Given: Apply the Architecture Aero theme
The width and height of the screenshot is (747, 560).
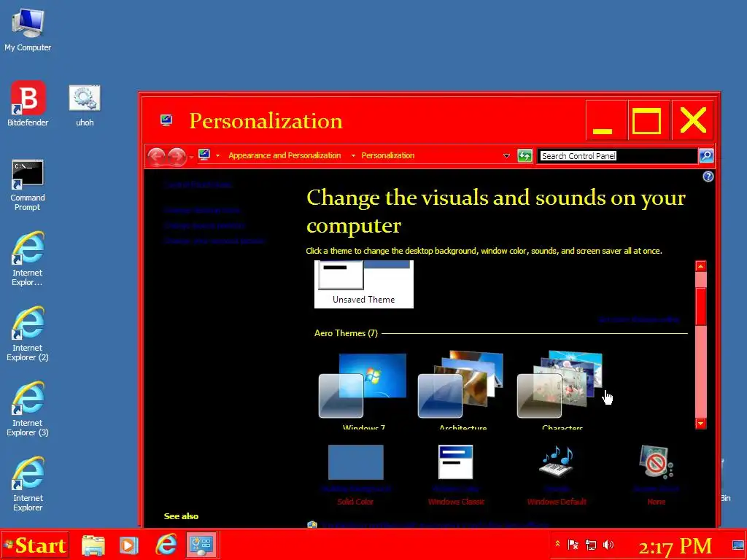Looking at the screenshot, I should coord(462,391).
